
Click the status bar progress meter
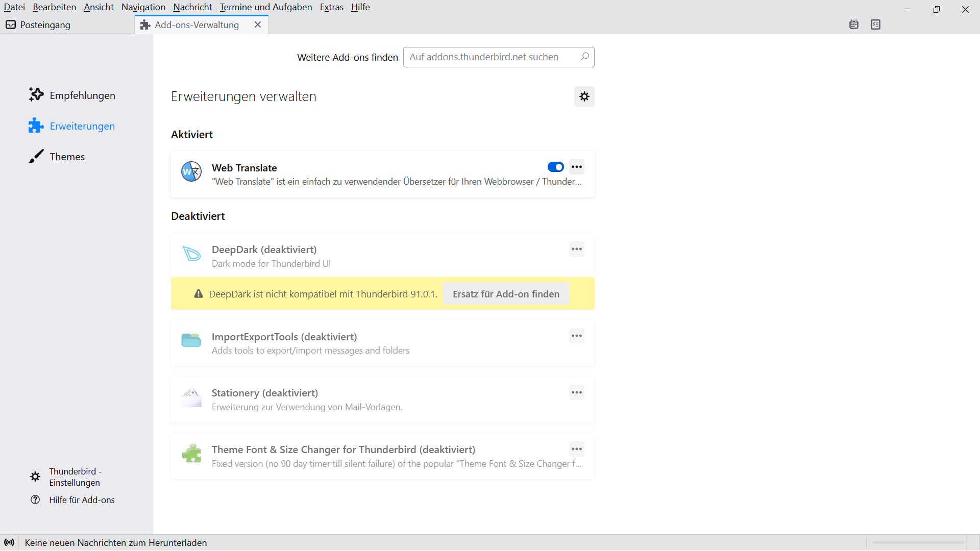point(918,542)
